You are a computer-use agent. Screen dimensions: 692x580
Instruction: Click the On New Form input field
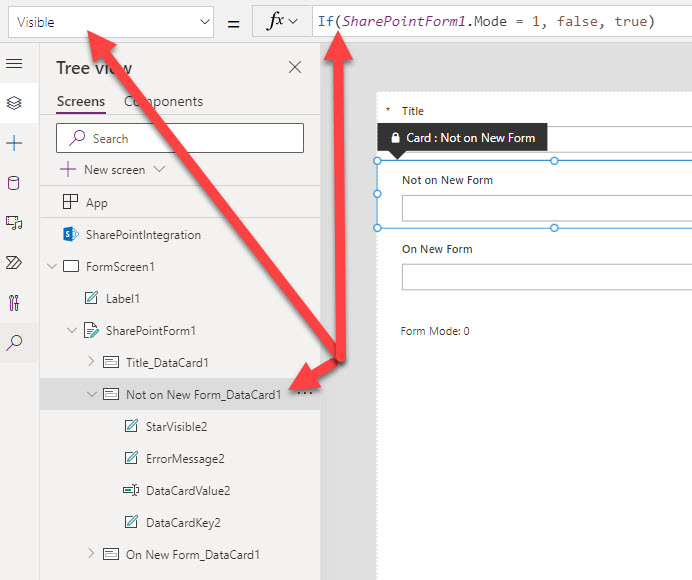547,277
